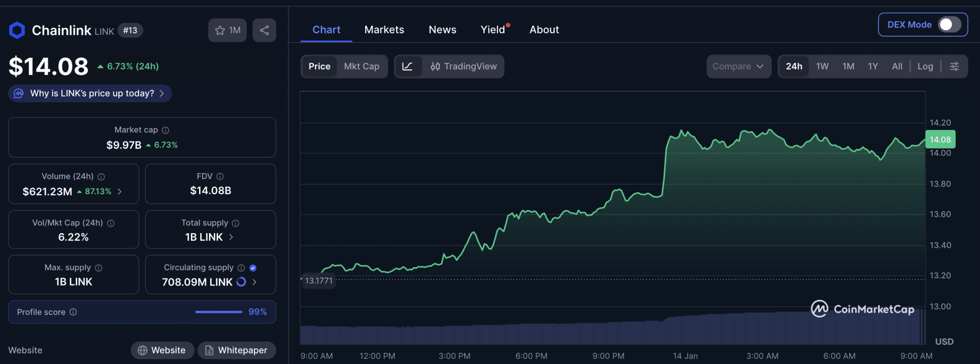The height and width of the screenshot is (364, 980).
Task: Click "Why is LINK's price up today?"
Action: pyautogui.click(x=91, y=93)
